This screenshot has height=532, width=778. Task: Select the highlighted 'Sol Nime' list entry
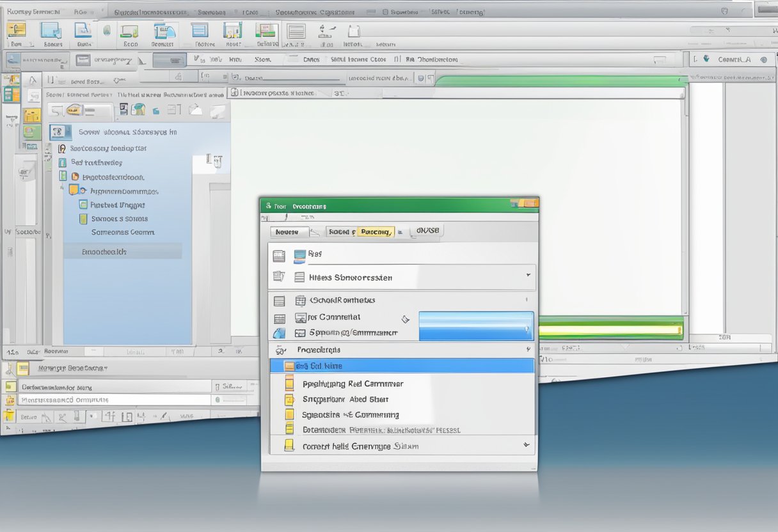click(x=402, y=366)
